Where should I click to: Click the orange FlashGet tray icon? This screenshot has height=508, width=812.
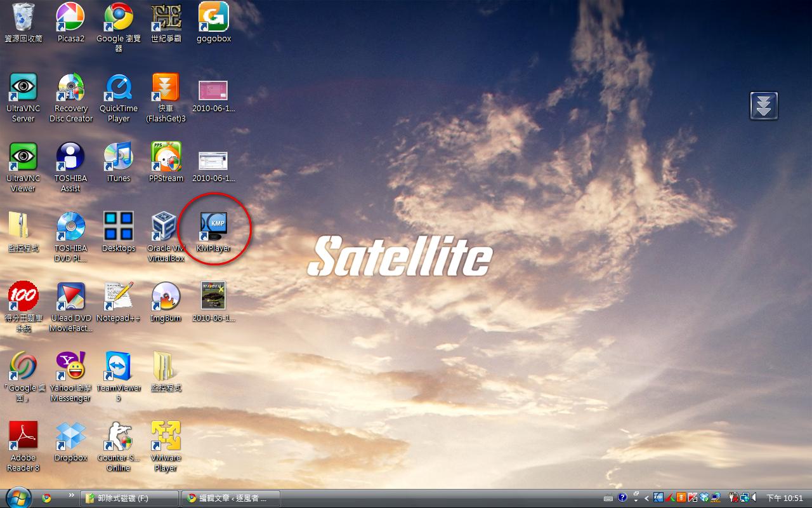682,498
